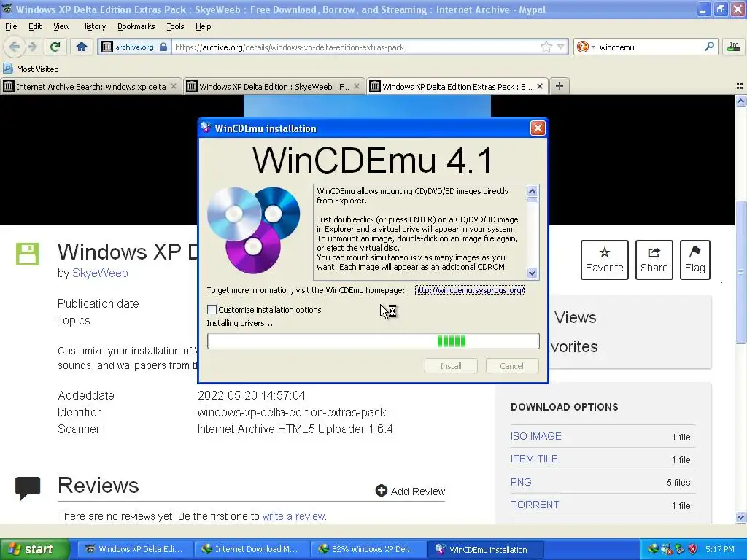Open the PNG download option
Screen dimensions: 747x560
(521, 482)
